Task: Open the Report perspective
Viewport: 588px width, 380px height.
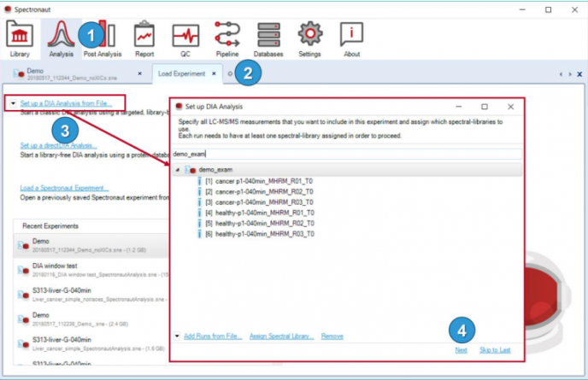Action: (x=144, y=38)
